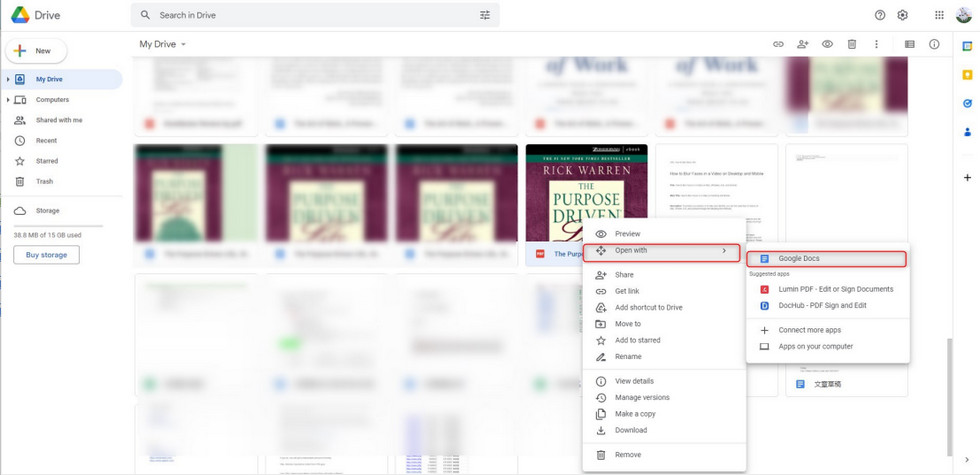The width and height of the screenshot is (980, 475).
Task: Open the View details info icon
Action: coord(934,44)
